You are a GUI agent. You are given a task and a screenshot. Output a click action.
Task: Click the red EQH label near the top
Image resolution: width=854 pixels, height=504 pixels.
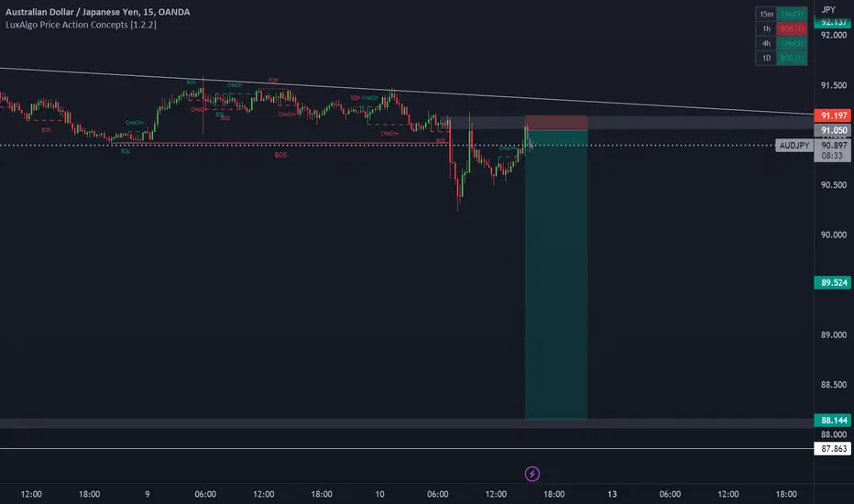pyautogui.click(x=273, y=80)
